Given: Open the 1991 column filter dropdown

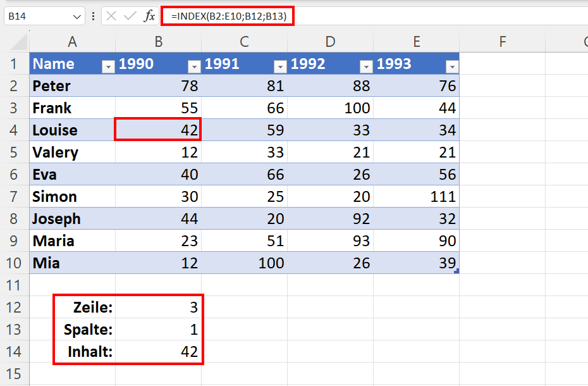Looking at the screenshot, I should point(280,67).
